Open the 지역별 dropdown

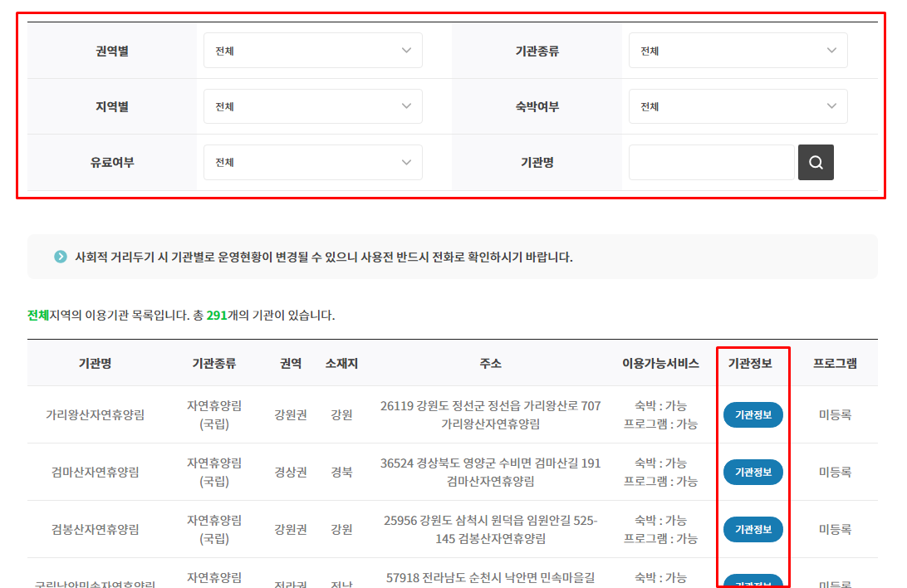tap(312, 106)
